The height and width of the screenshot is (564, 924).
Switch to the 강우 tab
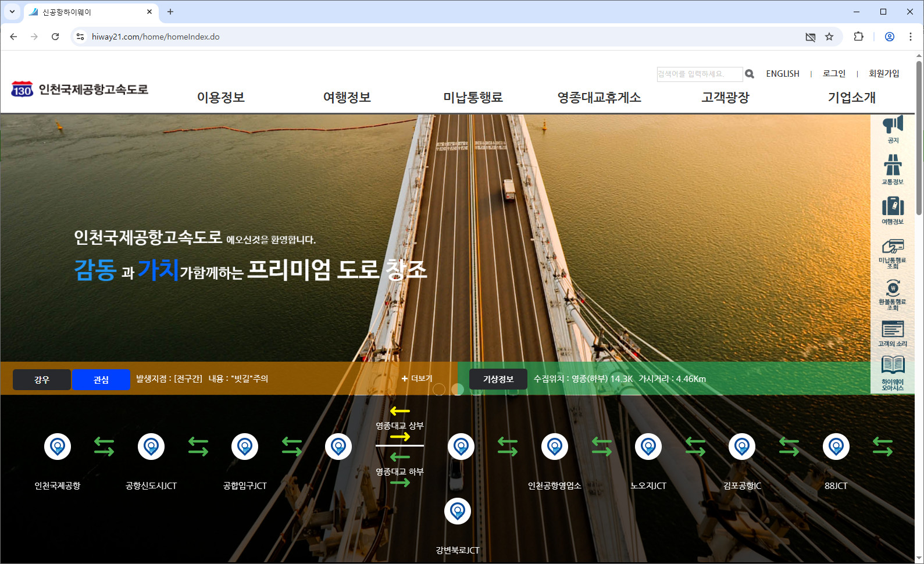pyautogui.click(x=42, y=380)
